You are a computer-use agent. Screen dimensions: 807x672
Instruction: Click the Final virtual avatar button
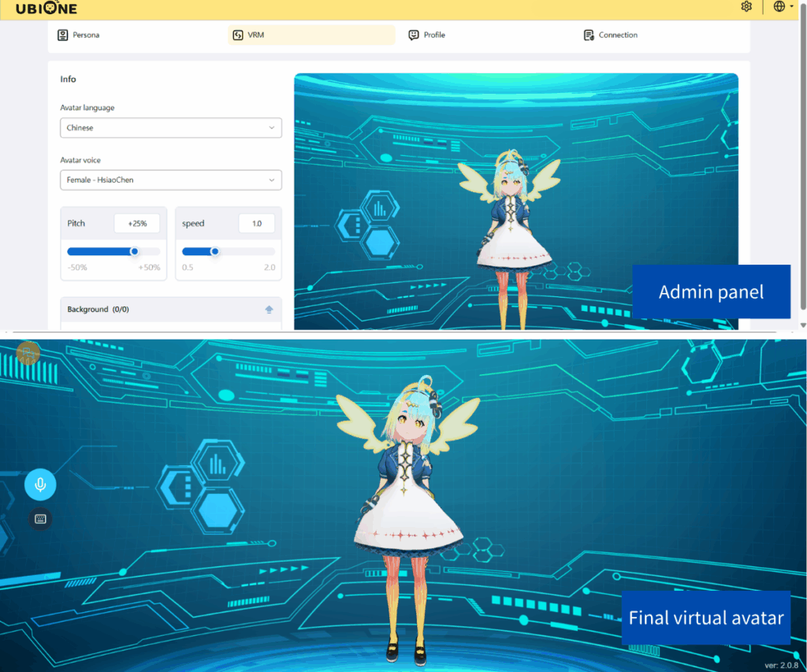click(x=705, y=617)
